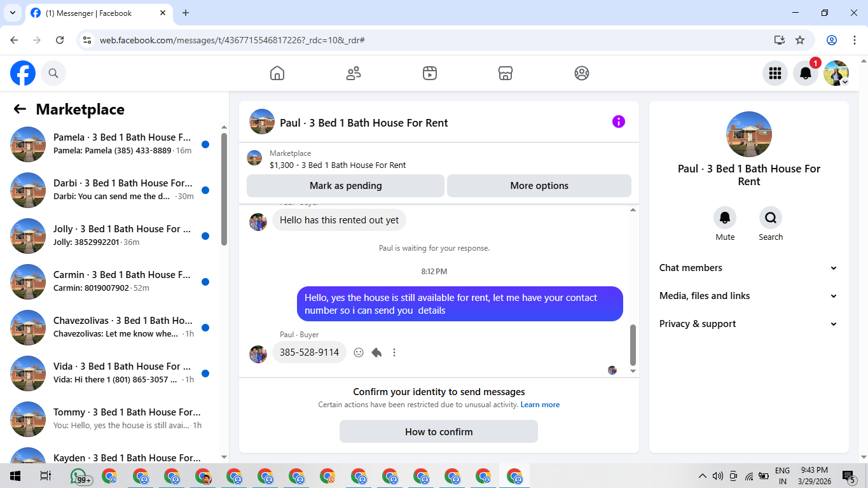
Task: Search in conversation using the magnifier icon
Action: [771, 218]
